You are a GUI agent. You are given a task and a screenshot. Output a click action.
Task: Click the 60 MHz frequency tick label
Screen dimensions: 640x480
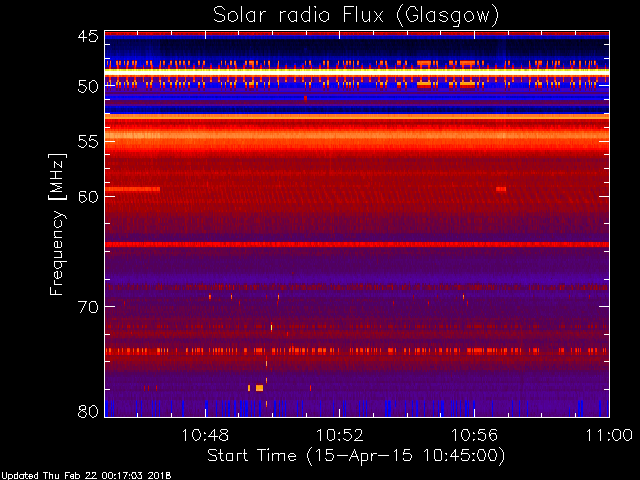[88, 197]
